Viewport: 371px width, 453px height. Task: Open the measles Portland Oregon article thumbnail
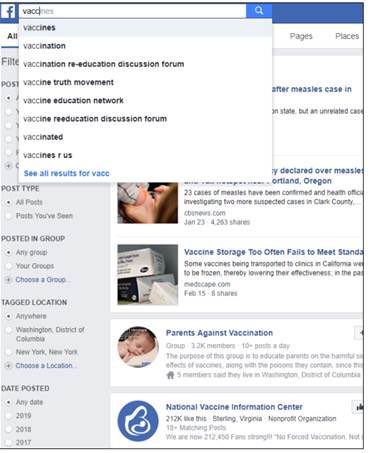[148, 203]
